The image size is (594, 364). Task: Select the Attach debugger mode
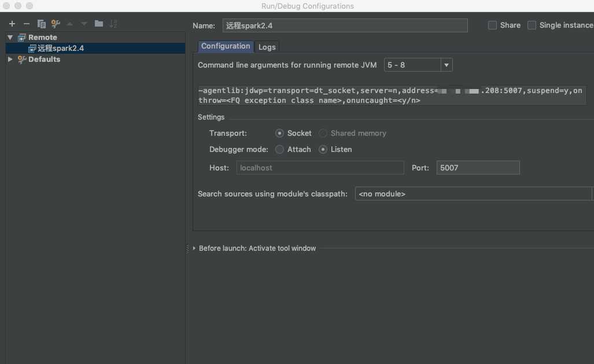280,149
